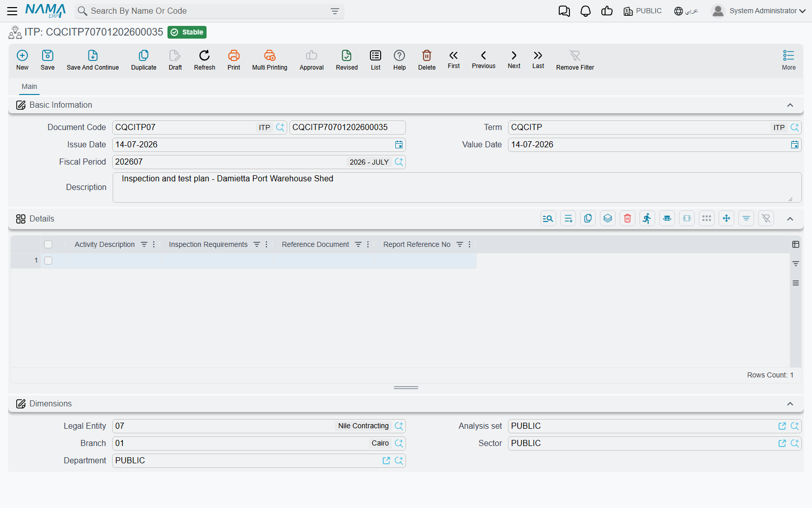Create a New ITP record
812x508 pixels.
pyautogui.click(x=22, y=60)
